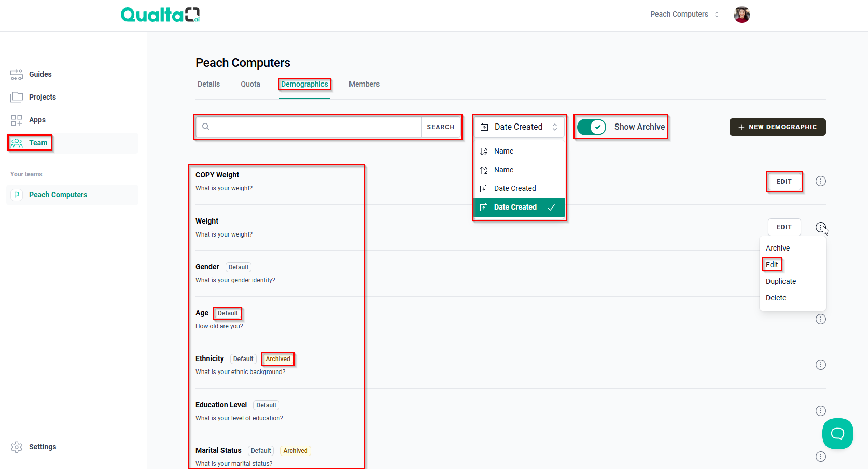Open Peach Computers under Your teams

point(73,195)
